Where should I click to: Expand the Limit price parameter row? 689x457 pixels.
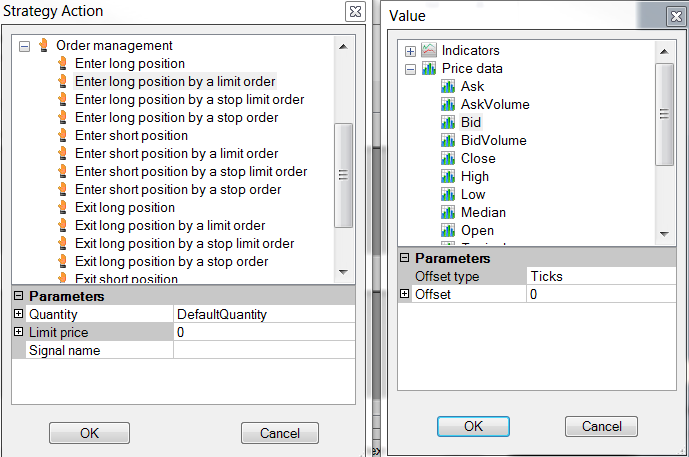pos(18,332)
